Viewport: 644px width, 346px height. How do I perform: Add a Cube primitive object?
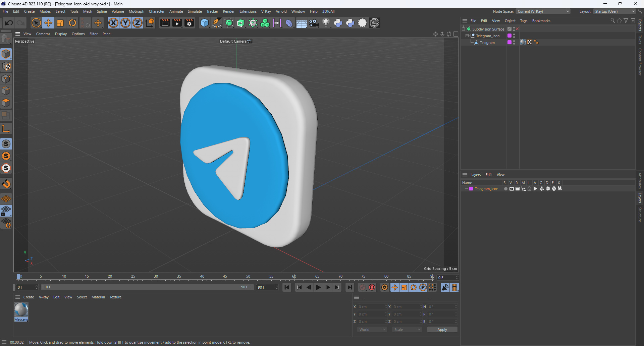(x=204, y=23)
